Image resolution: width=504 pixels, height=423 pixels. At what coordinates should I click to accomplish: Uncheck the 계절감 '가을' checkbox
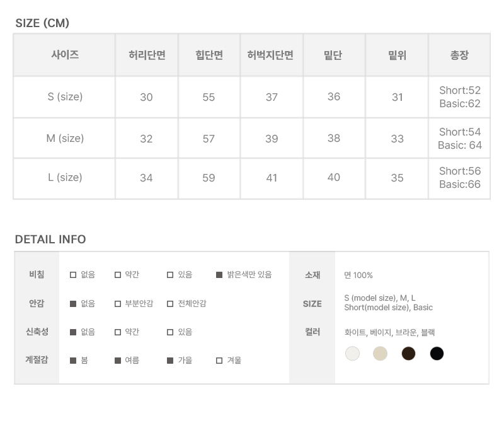click(170, 361)
